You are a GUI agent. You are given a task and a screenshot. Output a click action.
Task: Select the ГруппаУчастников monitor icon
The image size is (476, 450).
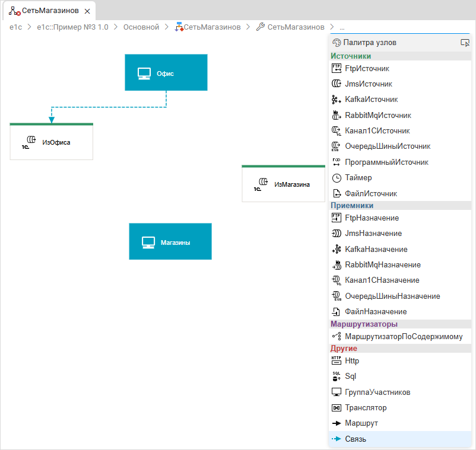(x=336, y=392)
